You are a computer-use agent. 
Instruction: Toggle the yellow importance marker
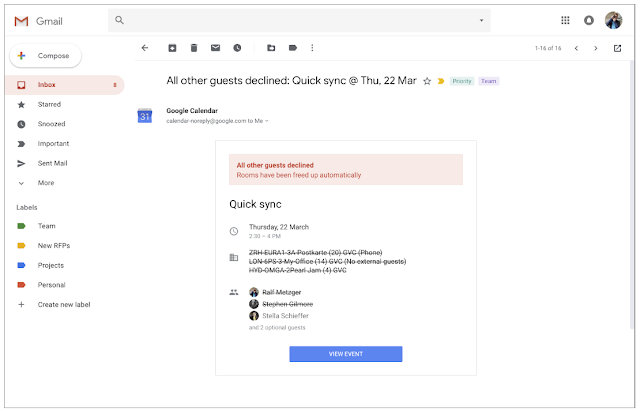(440, 81)
